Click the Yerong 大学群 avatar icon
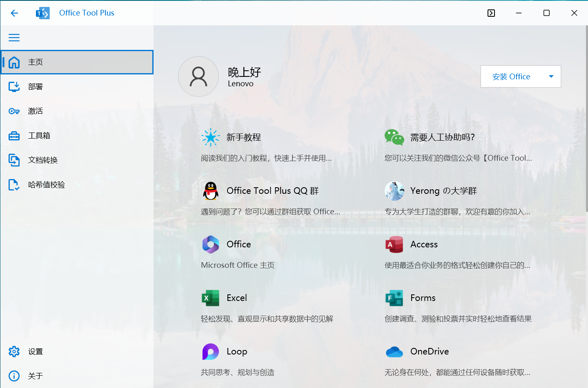Viewport: 588px width, 388px height. point(394,191)
